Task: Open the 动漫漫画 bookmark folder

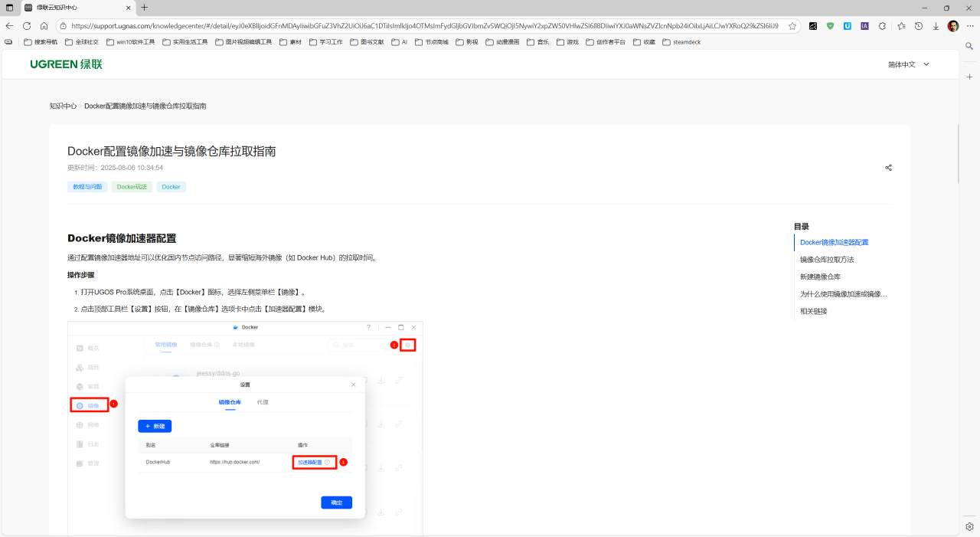Action: [502, 42]
